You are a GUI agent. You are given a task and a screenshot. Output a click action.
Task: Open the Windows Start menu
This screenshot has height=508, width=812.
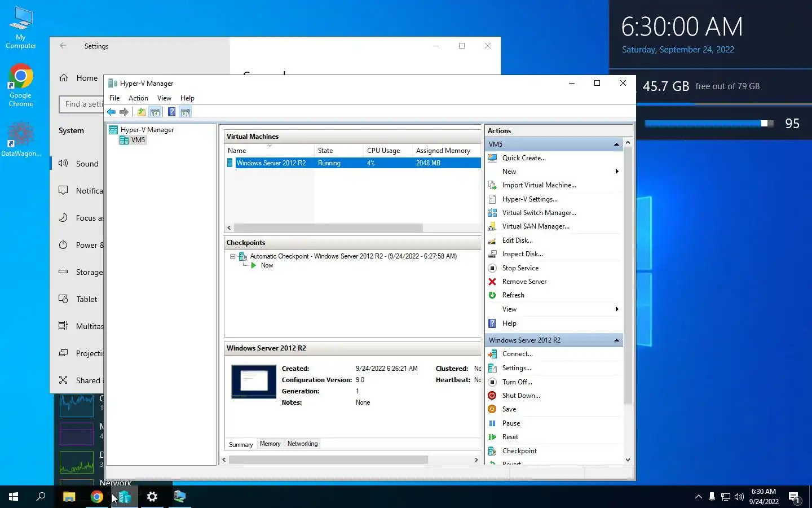click(14, 497)
